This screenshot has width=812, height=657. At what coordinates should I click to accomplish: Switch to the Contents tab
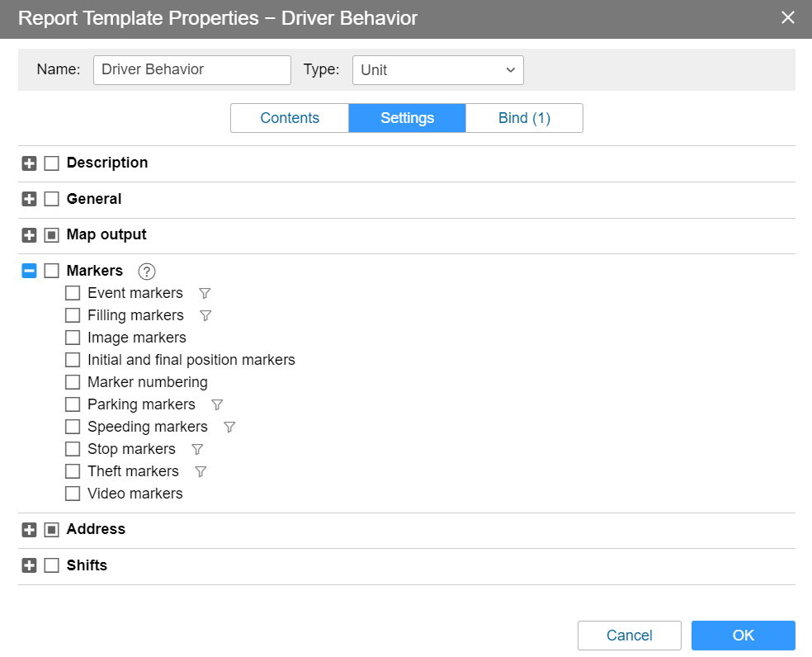tap(290, 118)
